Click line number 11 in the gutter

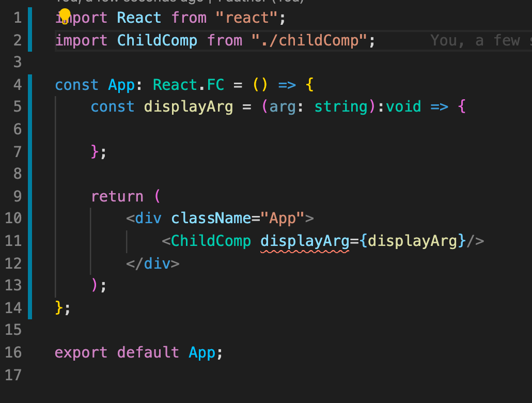tap(13, 241)
